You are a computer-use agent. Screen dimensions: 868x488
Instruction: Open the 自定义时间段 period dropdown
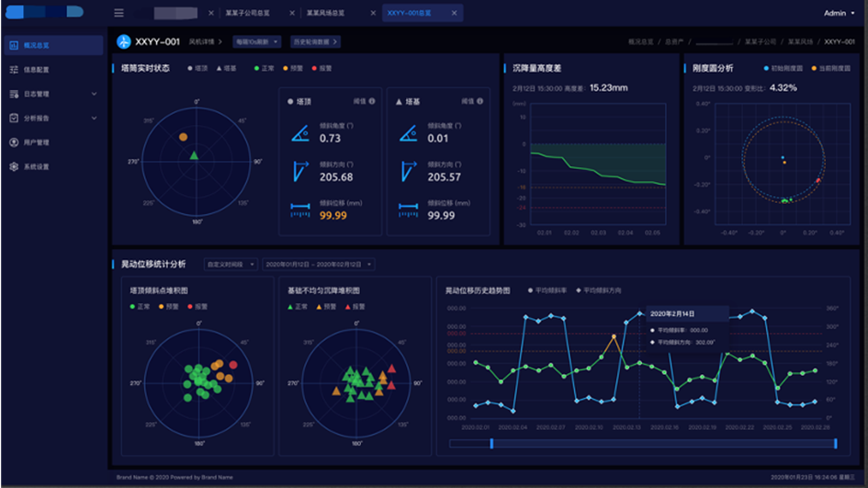[231, 265]
